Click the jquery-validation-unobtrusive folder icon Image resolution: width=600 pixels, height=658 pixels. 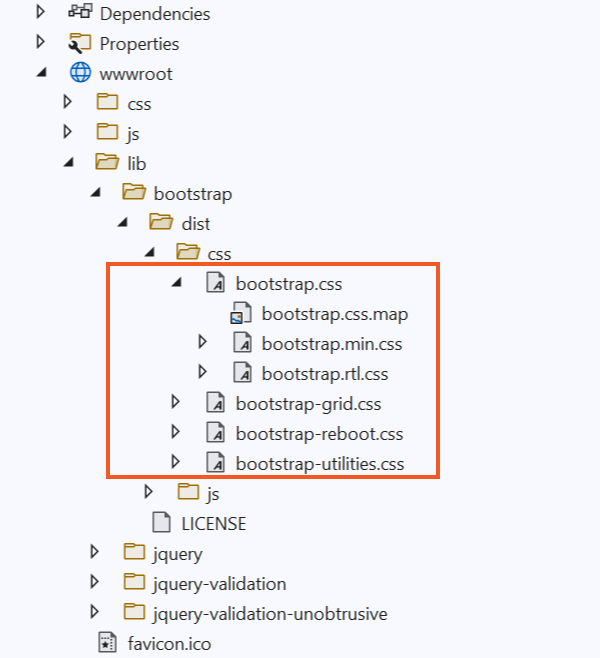[134, 612]
